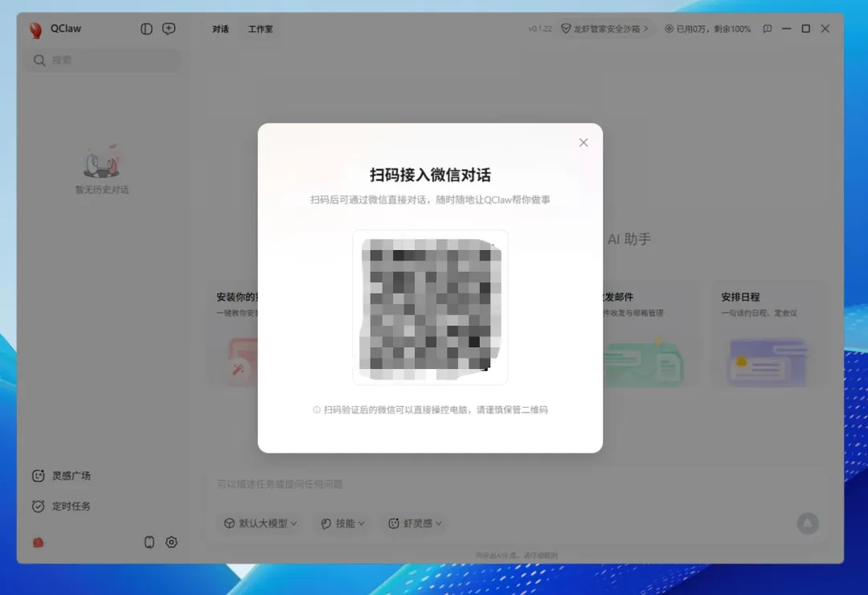Click the face icon beside 虾灵感
Viewport: 868px width, 595px height.
[394, 523]
